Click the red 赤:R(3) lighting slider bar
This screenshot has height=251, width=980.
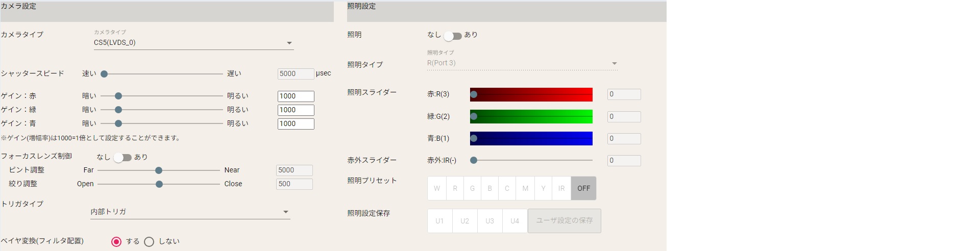[531, 94]
